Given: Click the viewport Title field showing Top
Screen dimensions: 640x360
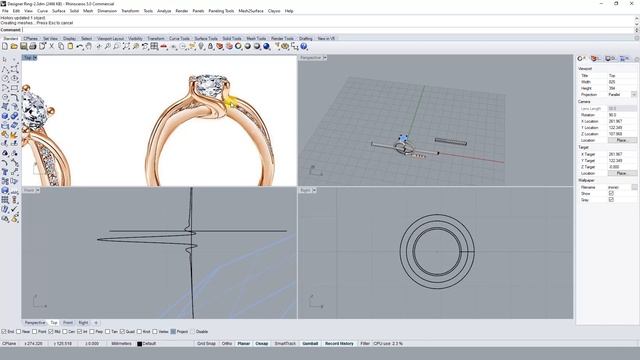Looking at the screenshot, I should tap(621, 76).
